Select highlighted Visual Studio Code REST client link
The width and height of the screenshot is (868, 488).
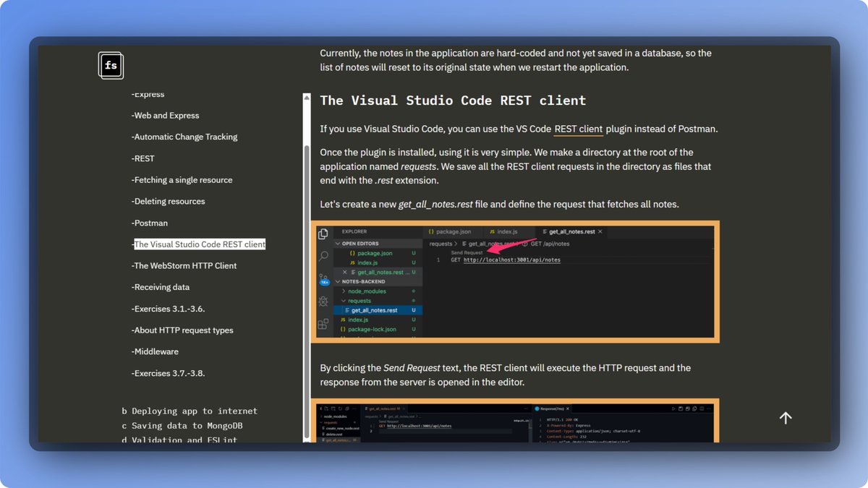(x=199, y=244)
